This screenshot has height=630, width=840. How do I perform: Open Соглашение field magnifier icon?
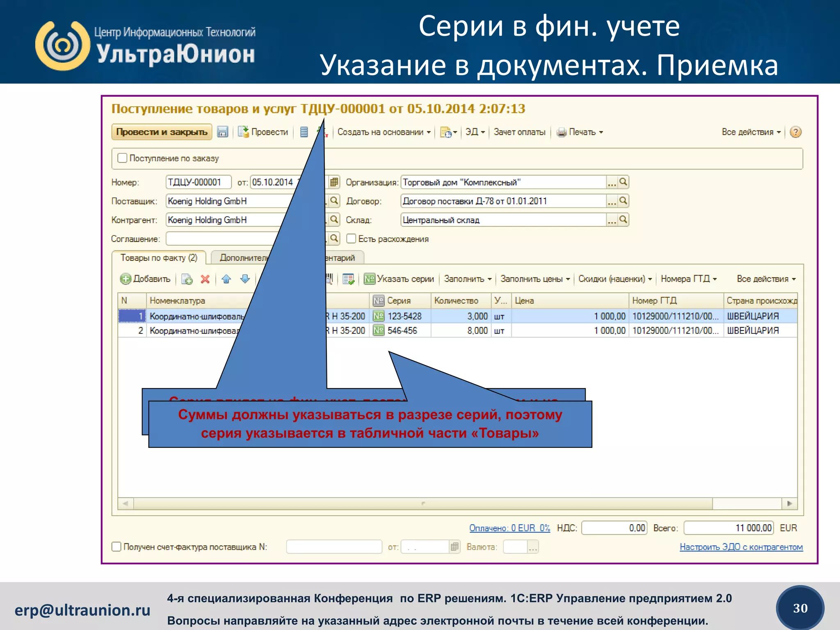pos(334,238)
